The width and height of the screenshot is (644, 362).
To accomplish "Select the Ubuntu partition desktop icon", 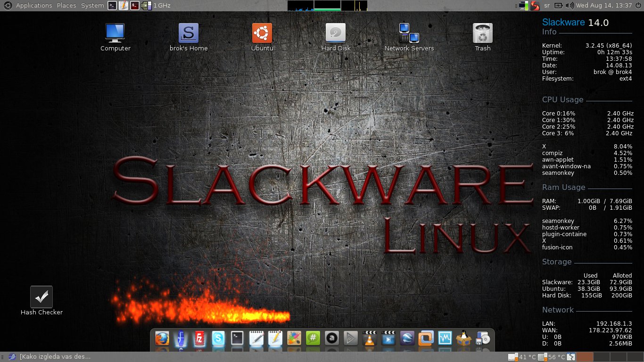I will click(x=262, y=37).
